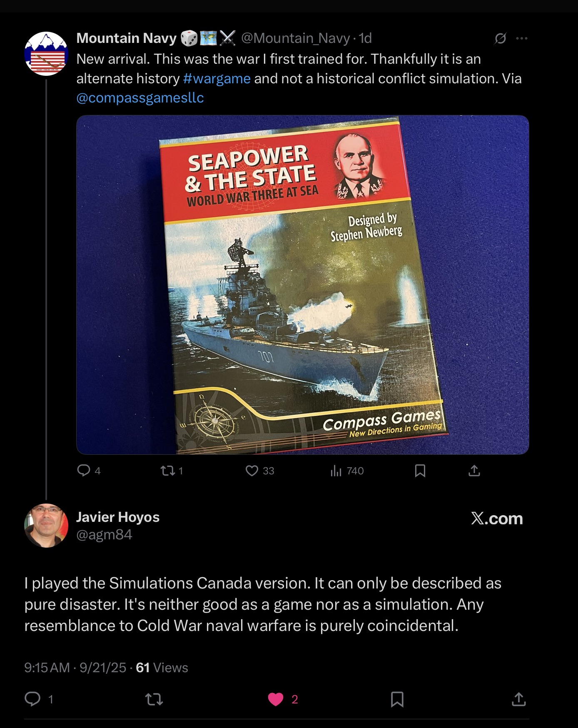Click the @agm84 handle

(x=104, y=534)
